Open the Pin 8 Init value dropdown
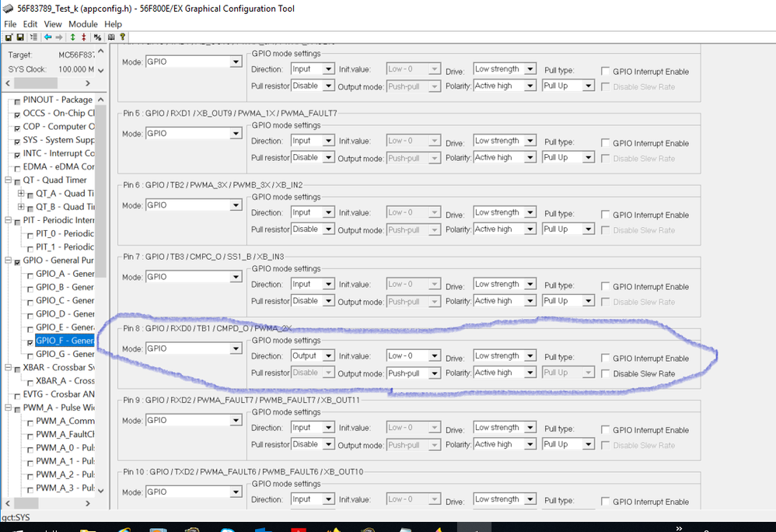This screenshot has height=532, width=776. (434, 355)
